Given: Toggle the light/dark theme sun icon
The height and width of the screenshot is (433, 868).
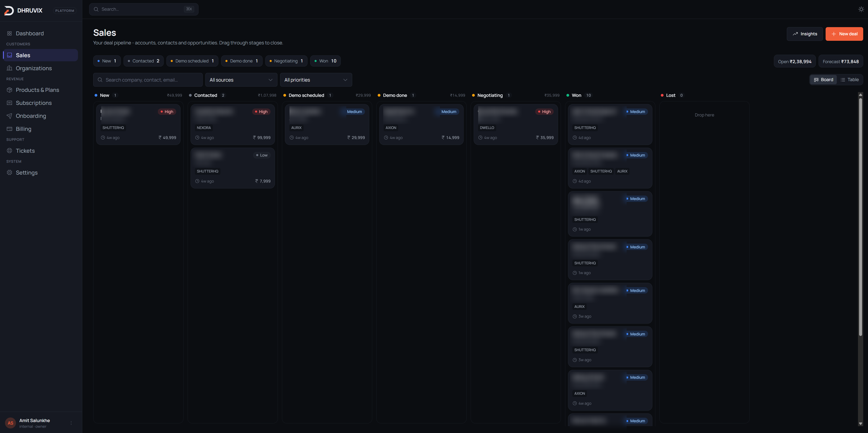Looking at the screenshot, I should (x=861, y=9).
